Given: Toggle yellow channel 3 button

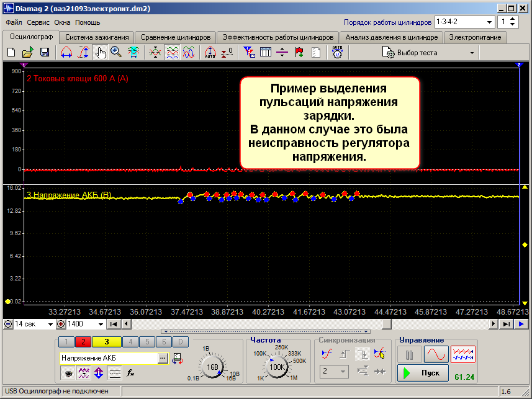Looking at the screenshot, I should click(107, 342).
